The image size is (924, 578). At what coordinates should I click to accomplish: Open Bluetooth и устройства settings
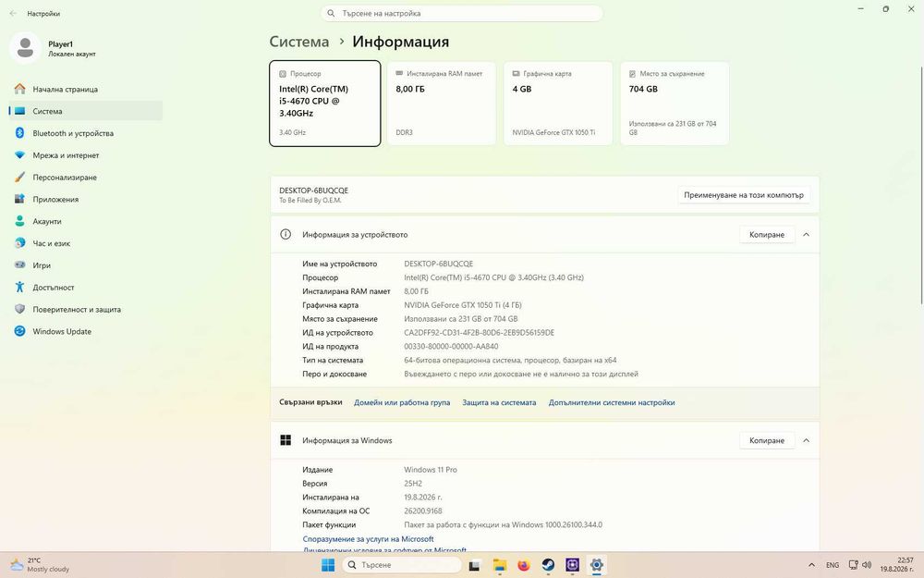[85, 133]
